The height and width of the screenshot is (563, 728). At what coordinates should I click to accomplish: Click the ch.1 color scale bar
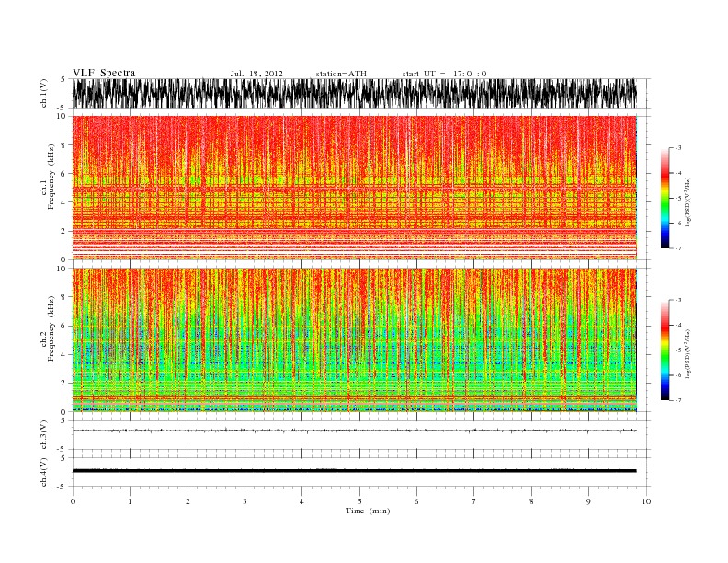(665, 198)
